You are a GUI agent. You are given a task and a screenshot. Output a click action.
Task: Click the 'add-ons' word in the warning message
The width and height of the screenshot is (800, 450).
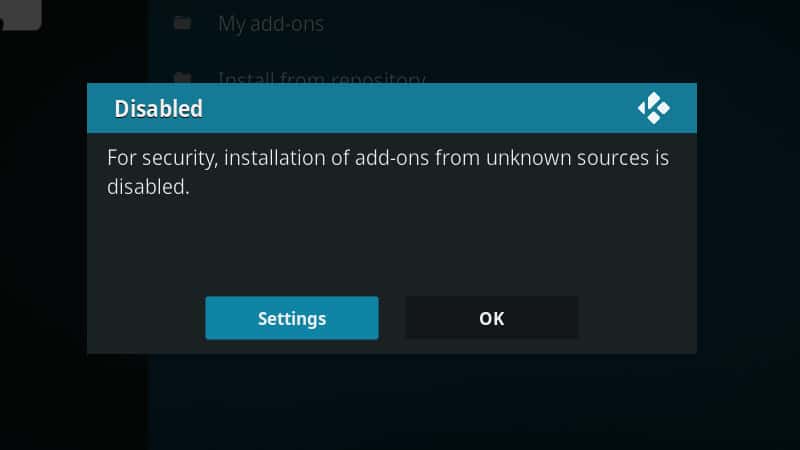392,158
